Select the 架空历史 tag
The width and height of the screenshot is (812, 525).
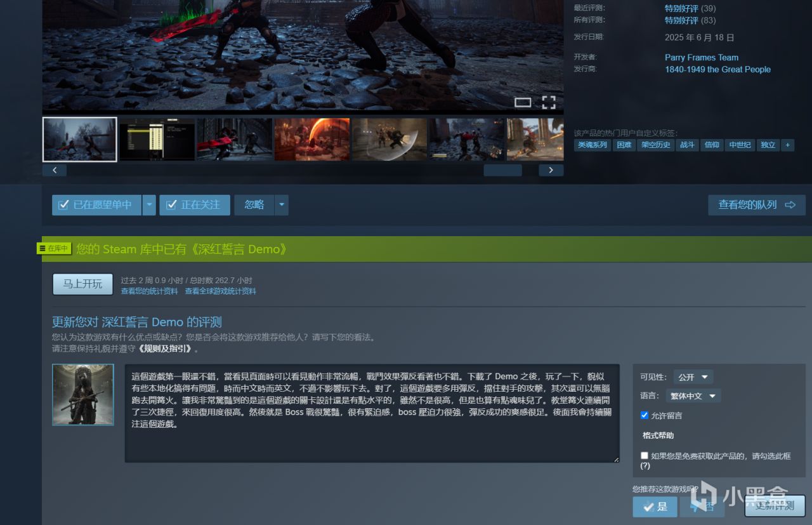pyautogui.click(x=655, y=145)
